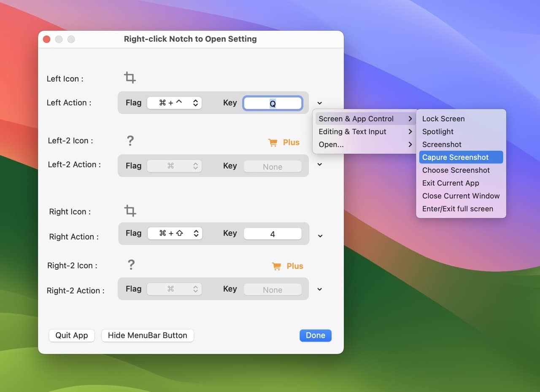
Task: Expand the Right Action preset chevron
Action: pos(320,236)
